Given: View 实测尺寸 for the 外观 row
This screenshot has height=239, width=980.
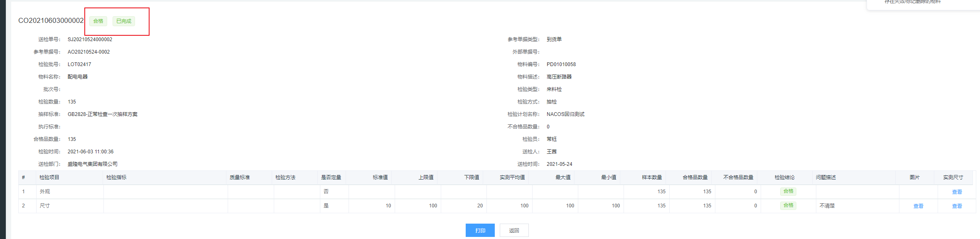Looking at the screenshot, I should [x=957, y=192].
